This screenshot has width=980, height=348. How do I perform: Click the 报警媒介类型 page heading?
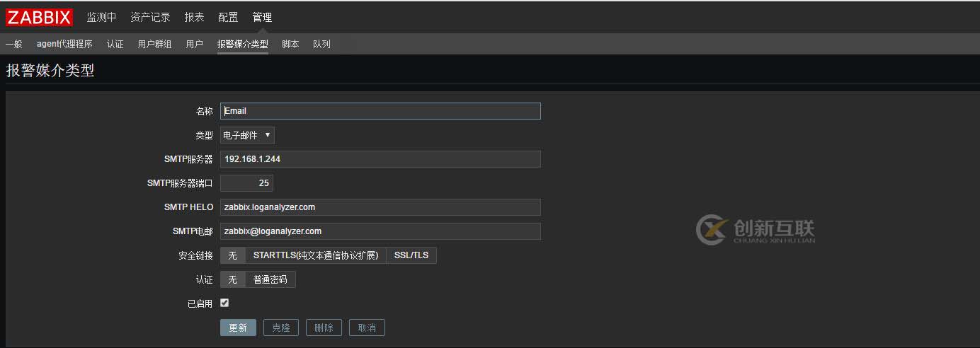(50, 71)
